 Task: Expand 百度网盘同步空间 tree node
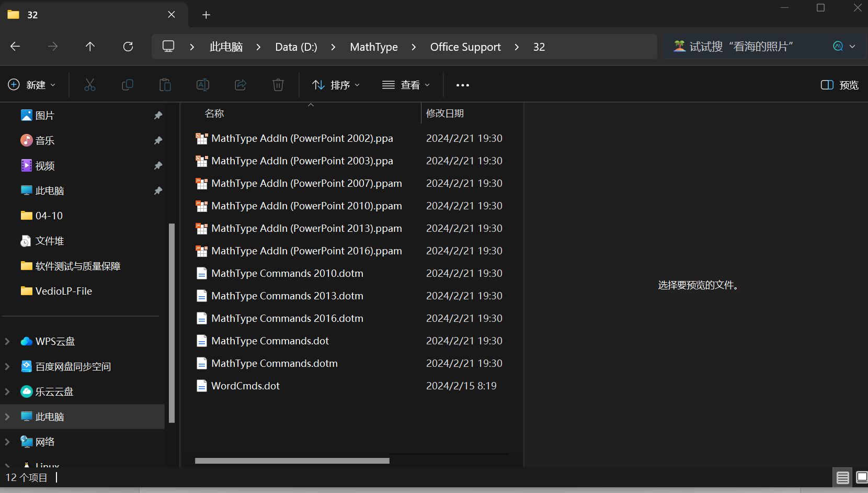(7, 366)
